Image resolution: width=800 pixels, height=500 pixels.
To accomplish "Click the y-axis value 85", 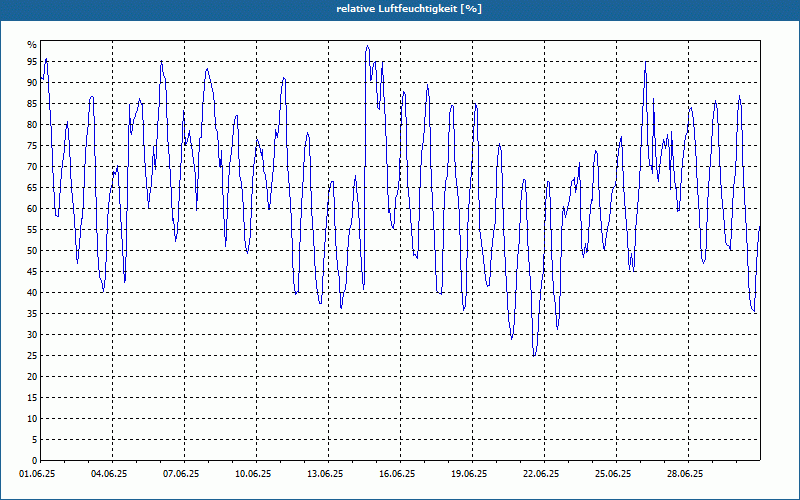I will tap(32, 104).
